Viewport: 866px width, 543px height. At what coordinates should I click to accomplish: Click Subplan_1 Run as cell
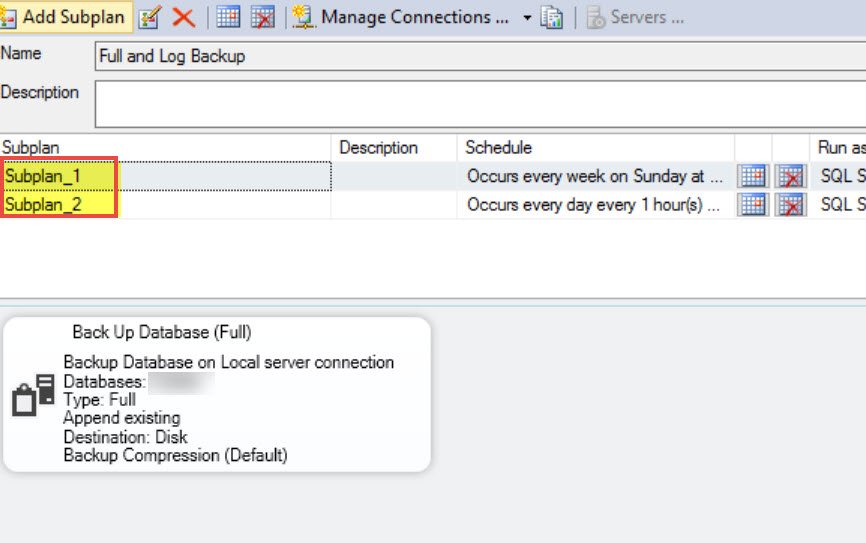(838, 176)
